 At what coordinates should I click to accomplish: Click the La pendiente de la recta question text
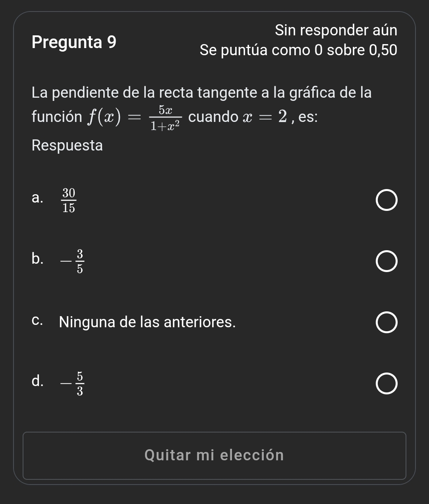202,93
